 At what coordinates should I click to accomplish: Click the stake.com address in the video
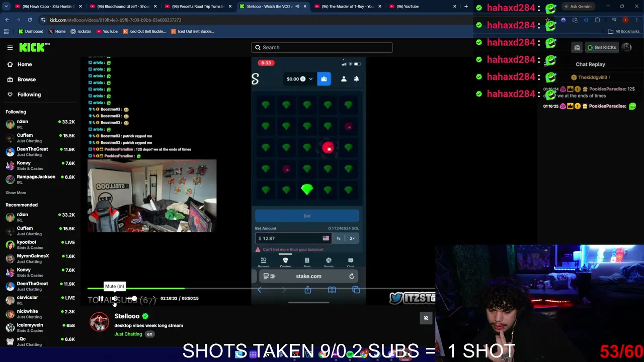tap(308, 276)
